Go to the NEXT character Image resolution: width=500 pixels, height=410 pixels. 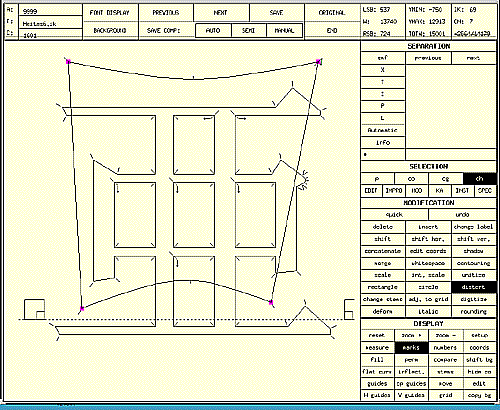(x=220, y=13)
